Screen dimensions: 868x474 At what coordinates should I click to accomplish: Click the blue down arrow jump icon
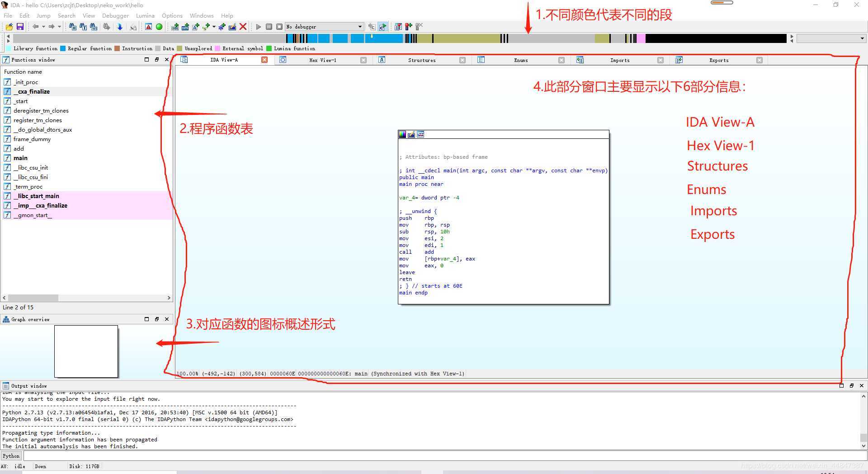pyautogui.click(x=120, y=27)
